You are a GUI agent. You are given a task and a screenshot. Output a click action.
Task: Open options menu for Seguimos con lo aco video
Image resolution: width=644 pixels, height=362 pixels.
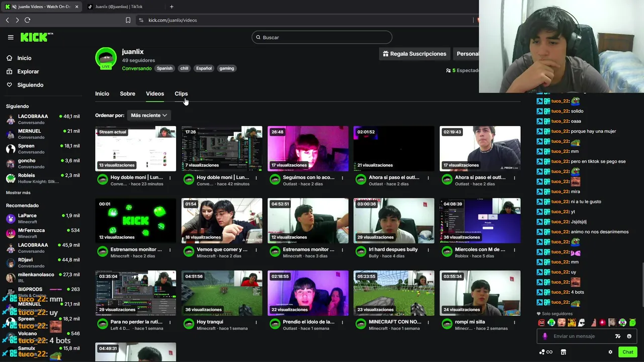pos(342,177)
